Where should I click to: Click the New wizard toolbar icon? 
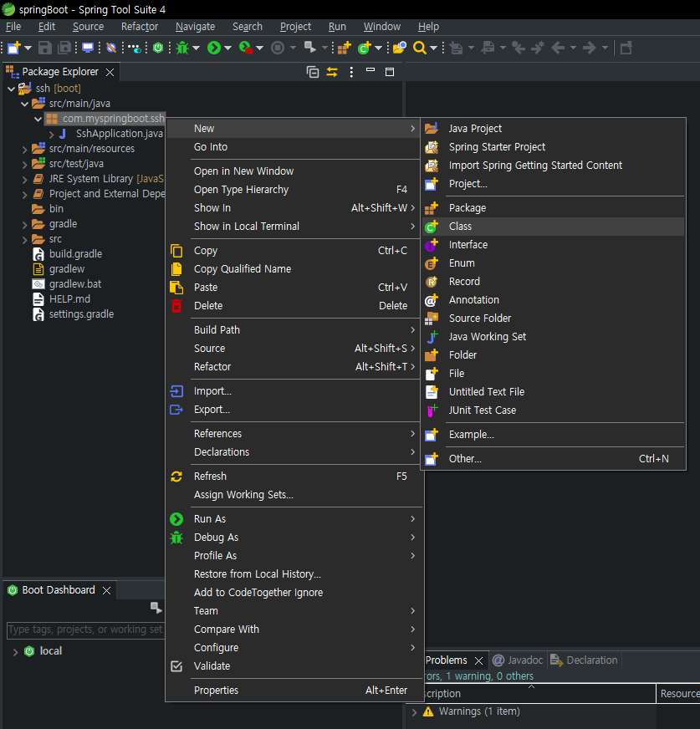click(14, 48)
